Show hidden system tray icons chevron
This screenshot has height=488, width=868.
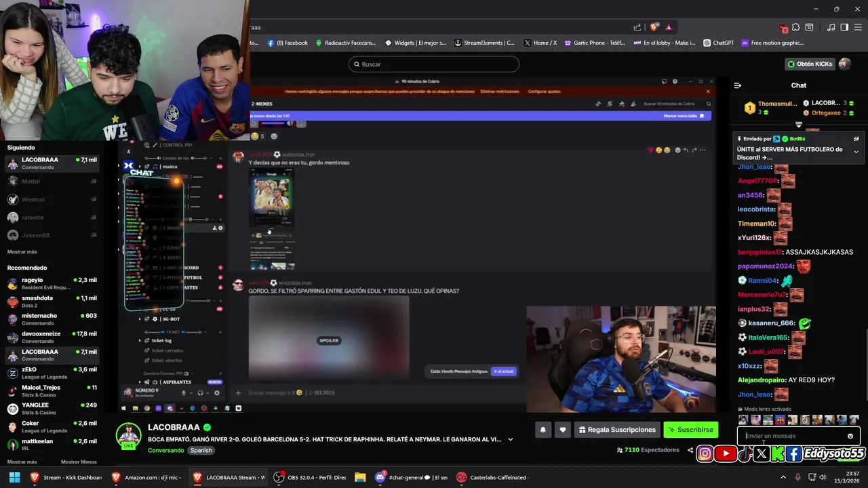click(x=784, y=477)
